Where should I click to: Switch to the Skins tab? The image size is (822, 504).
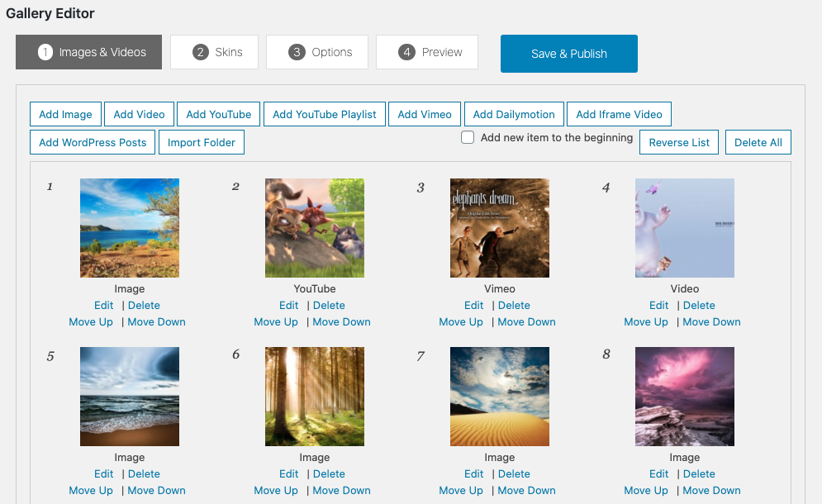[x=214, y=52]
